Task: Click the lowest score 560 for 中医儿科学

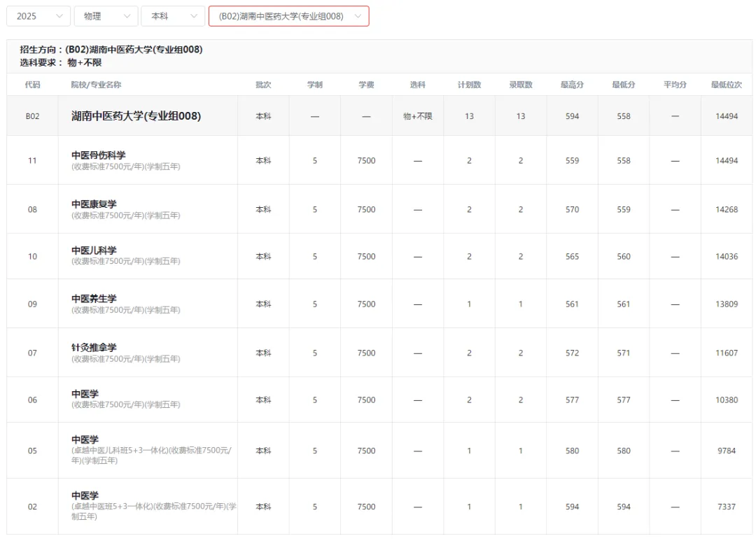Action: (624, 256)
